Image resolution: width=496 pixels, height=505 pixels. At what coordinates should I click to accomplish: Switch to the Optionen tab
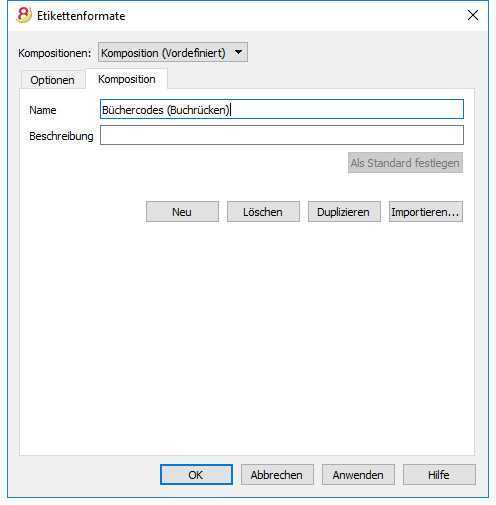[x=52, y=80]
